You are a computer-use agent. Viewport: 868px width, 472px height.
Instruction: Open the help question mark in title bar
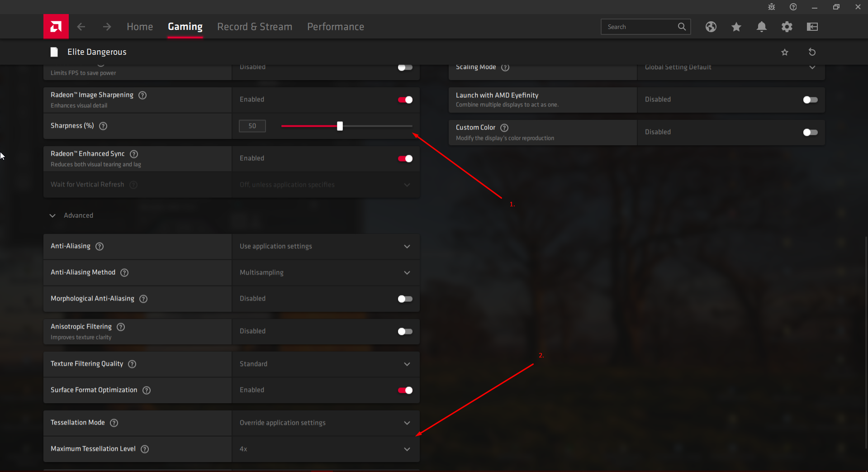(793, 7)
